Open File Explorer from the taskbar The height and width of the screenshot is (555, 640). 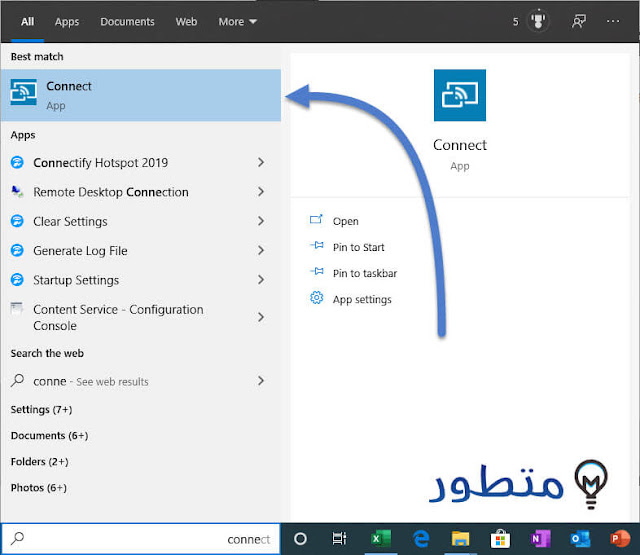[x=460, y=539]
